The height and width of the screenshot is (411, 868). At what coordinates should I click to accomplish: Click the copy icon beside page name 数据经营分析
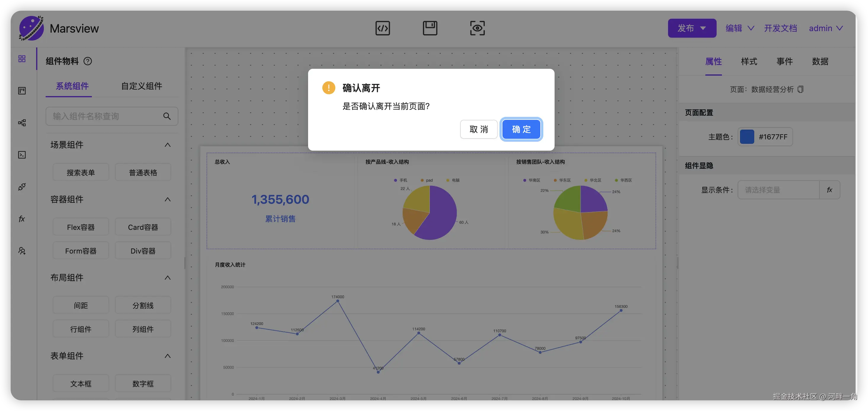[x=801, y=89]
